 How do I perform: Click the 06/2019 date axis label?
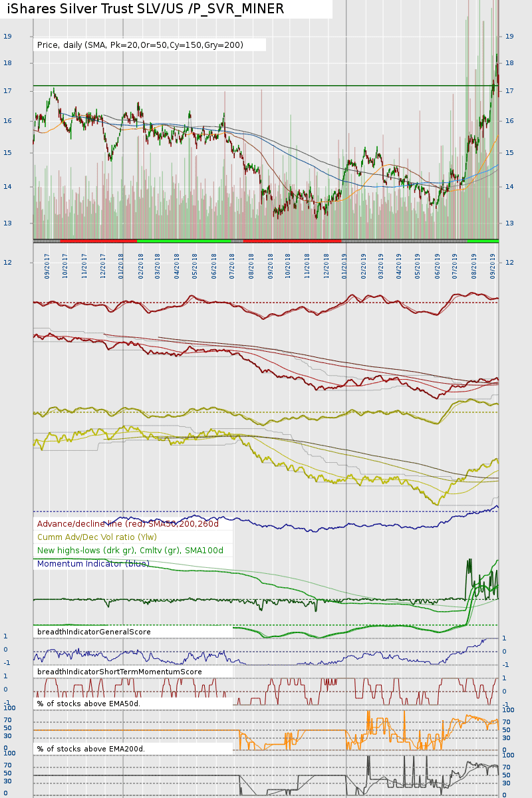[x=438, y=265]
